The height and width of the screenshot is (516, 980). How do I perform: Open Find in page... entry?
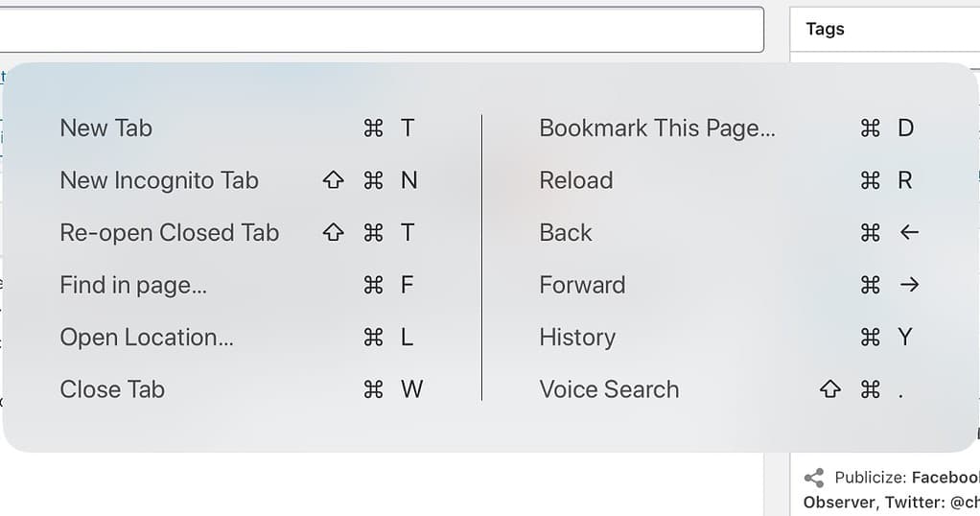(x=133, y=285)
